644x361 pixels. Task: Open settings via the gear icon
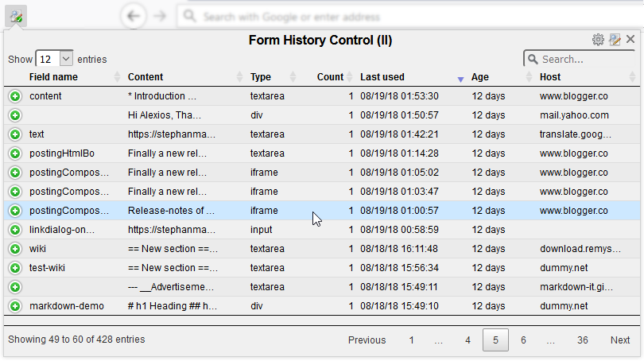(598, 40)
